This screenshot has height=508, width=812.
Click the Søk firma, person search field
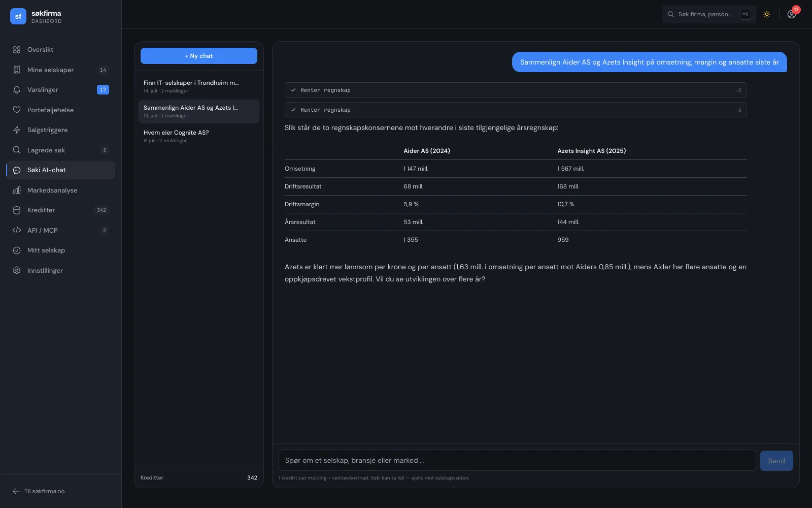coord(709,14)
